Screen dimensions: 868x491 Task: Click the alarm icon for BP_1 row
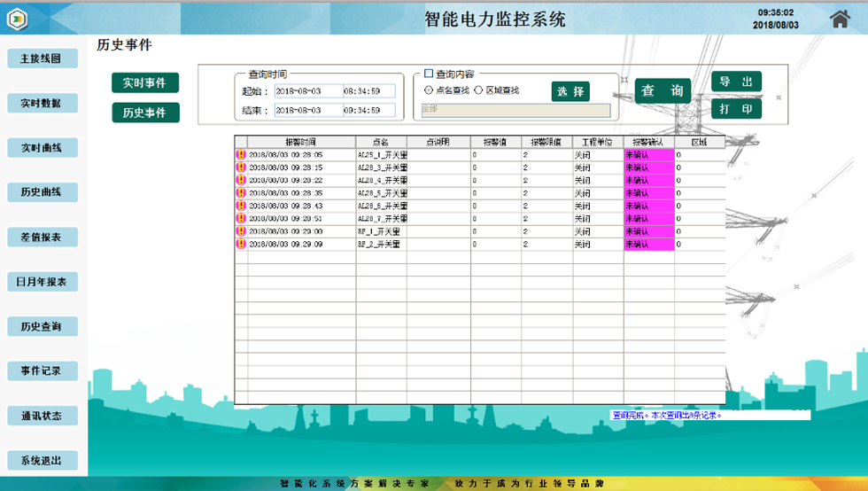241,230
